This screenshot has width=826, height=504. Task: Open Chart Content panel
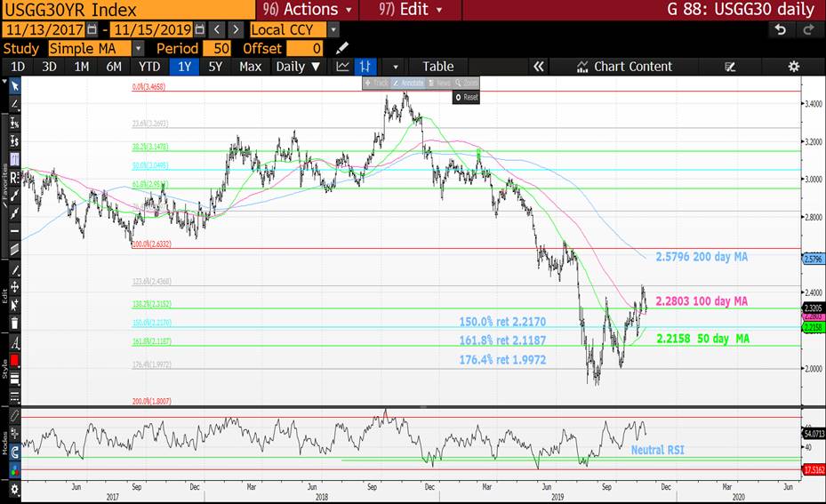point(625,67)
